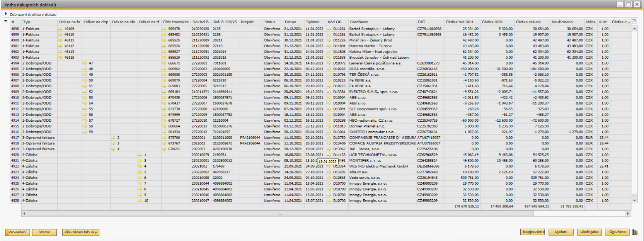Open corrective invoice link arrow in row 4919
The width and height of the screenshot is (644, 241).
tap(113, 149)
